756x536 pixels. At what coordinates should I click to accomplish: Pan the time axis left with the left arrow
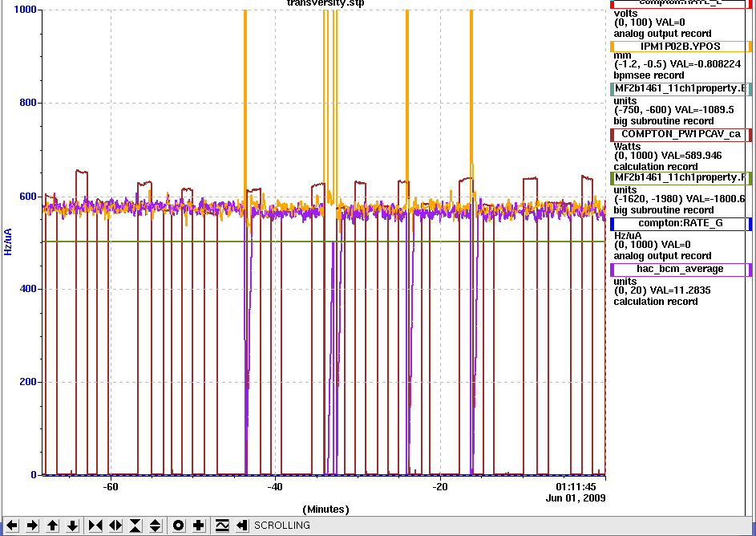[x=11, y=526]
